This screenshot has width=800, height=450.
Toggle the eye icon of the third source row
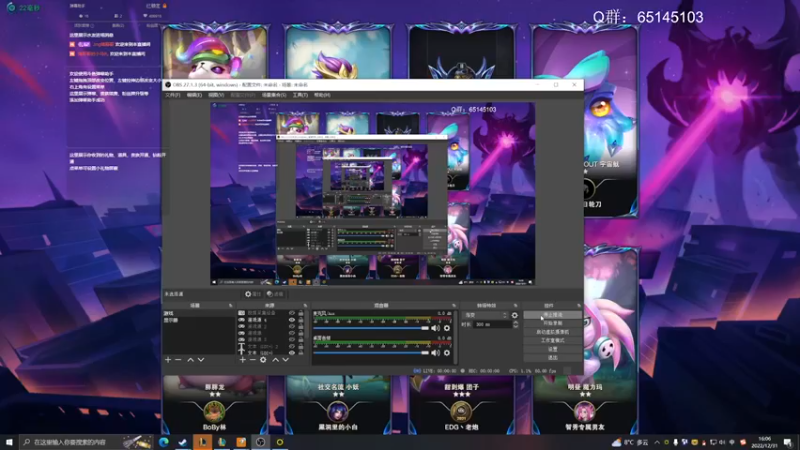(292, 327)
